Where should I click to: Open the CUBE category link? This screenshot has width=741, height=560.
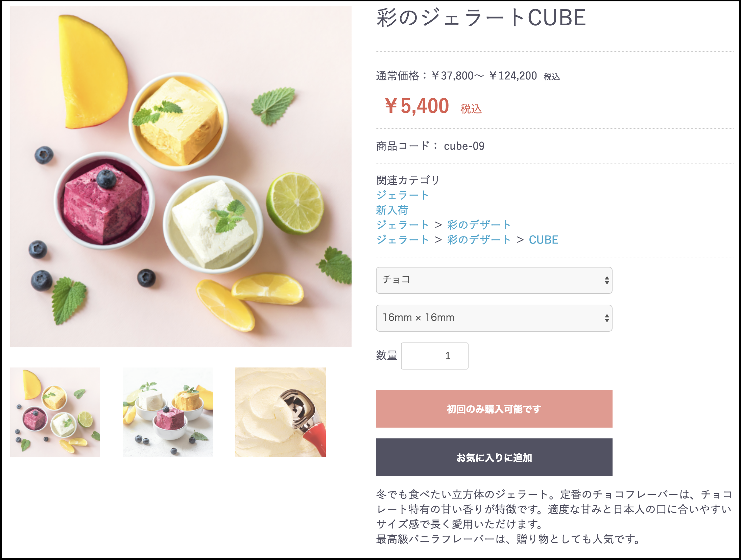pyautogui.click(x=543, y=240)
